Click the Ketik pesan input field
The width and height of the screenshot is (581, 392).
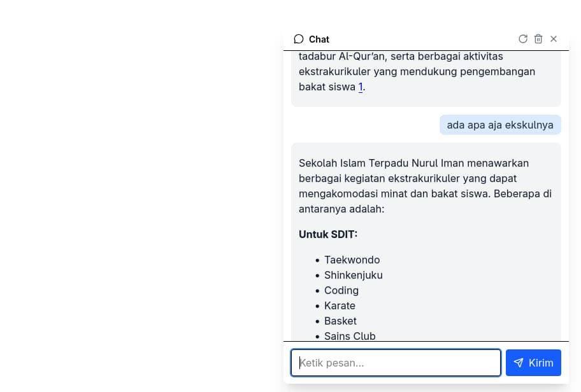(395, 363)
